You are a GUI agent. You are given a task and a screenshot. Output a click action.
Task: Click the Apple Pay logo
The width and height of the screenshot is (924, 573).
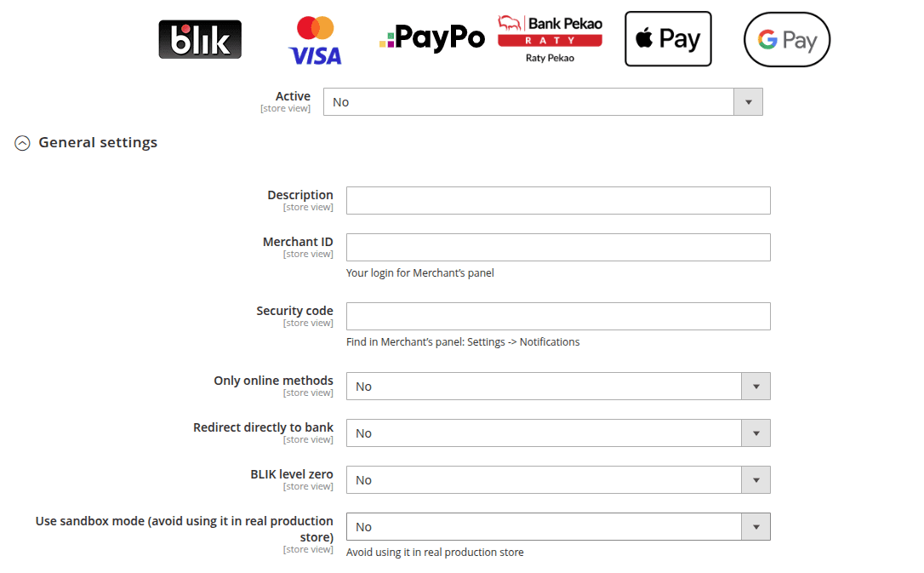click(x=668, y=39)
